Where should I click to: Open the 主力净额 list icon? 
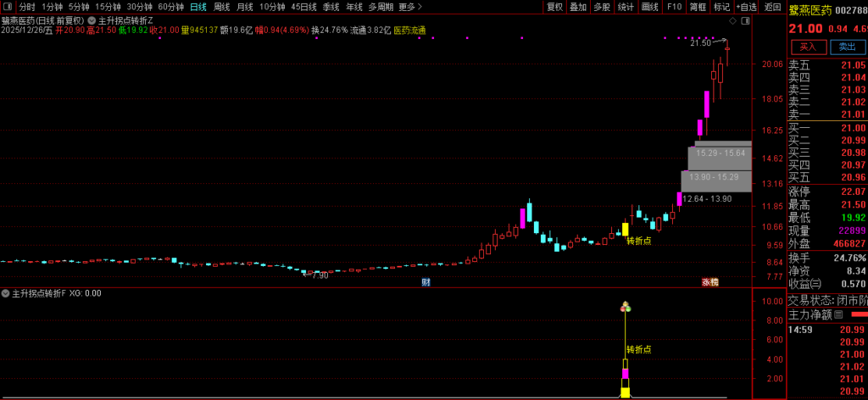coord(839,314)
